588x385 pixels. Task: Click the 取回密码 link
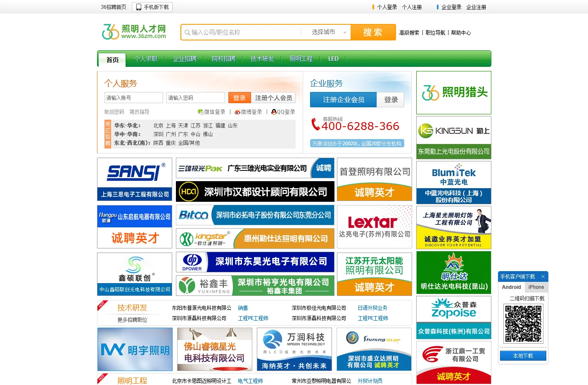point(114,112)
